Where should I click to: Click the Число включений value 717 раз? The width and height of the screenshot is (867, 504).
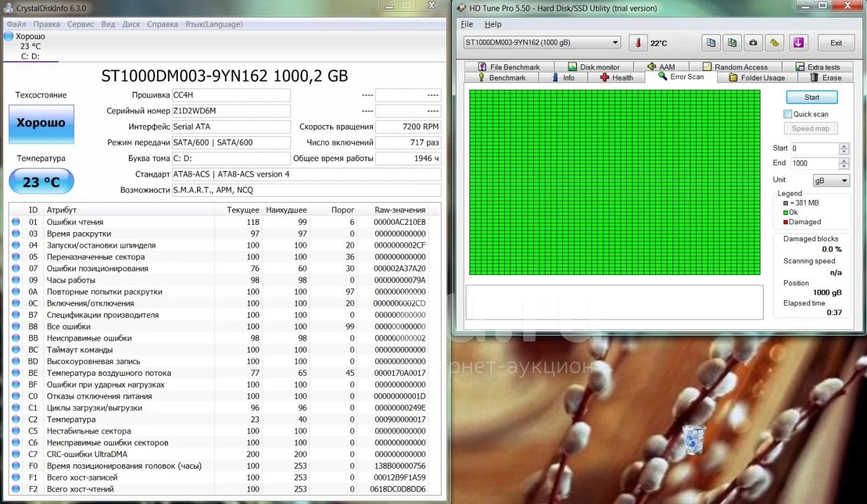pyautogui.click(x=408, y=142)
